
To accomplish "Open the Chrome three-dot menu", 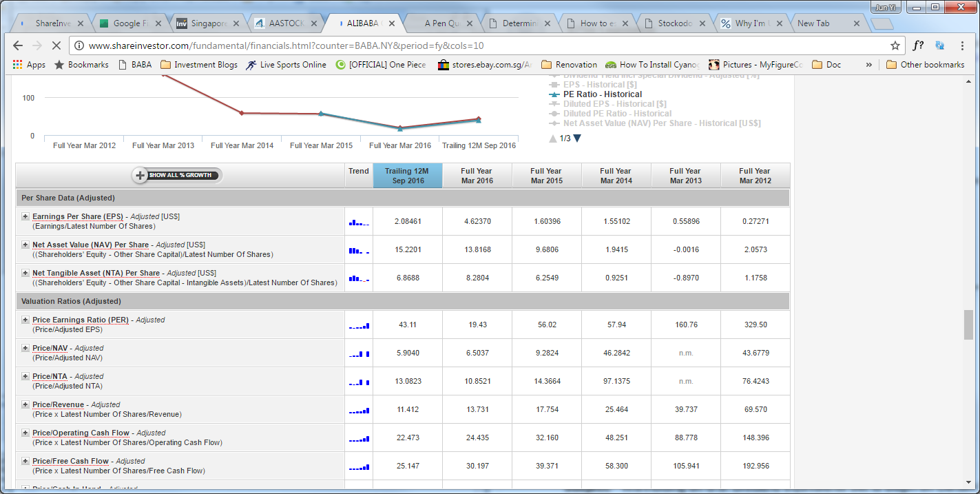I will [x=962, y=45].
